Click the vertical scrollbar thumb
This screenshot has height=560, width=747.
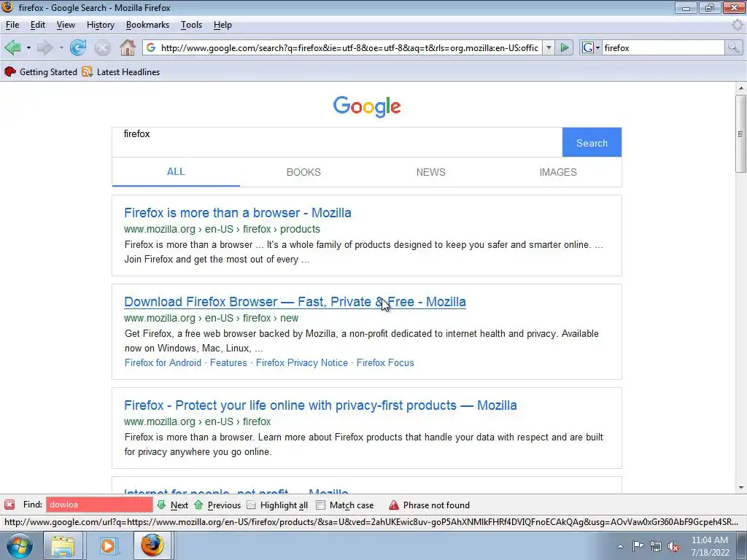pos(740,134)
